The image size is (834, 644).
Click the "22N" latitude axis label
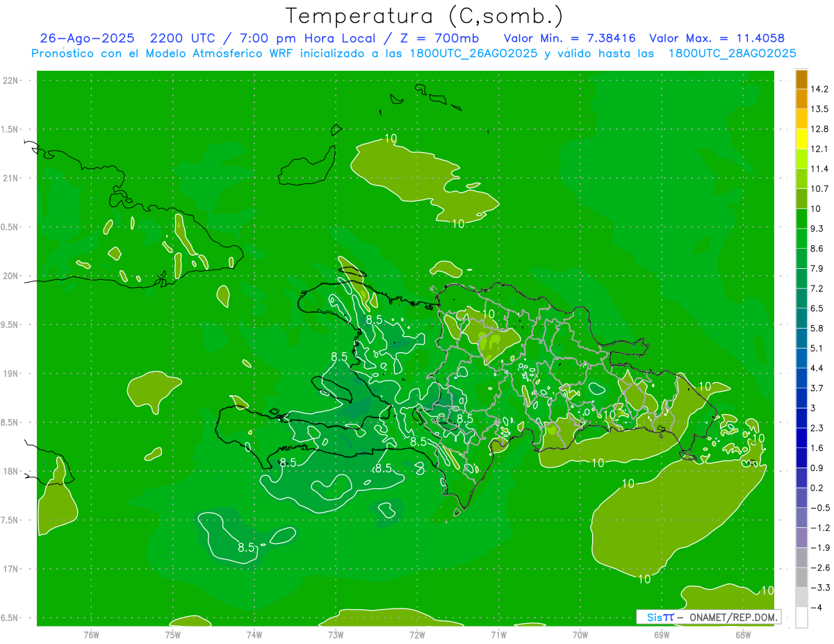pyautogui.click(x=11, y=81)
